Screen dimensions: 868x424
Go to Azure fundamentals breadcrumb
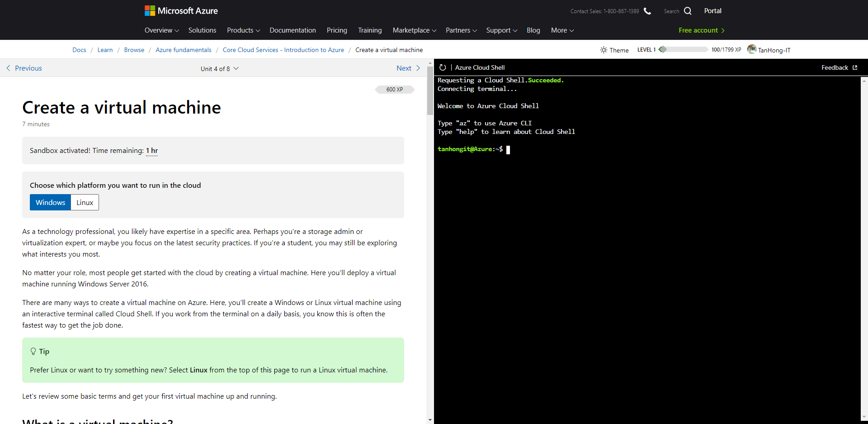click(184, 50)
